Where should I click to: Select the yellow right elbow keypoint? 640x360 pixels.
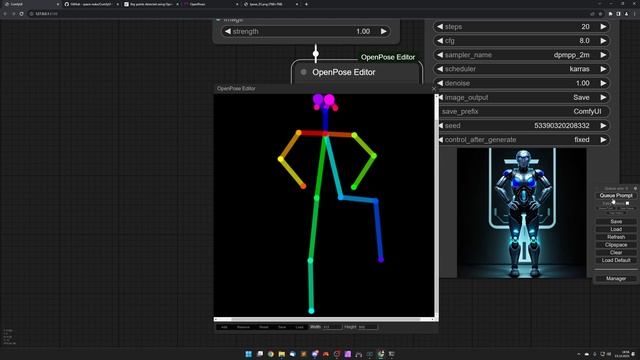tap(280, 159)
